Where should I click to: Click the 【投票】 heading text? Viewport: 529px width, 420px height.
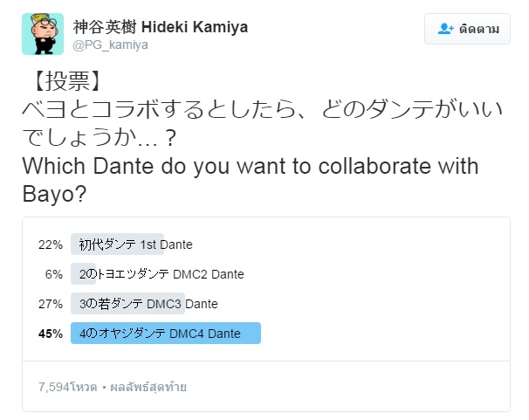pos(63,83)
